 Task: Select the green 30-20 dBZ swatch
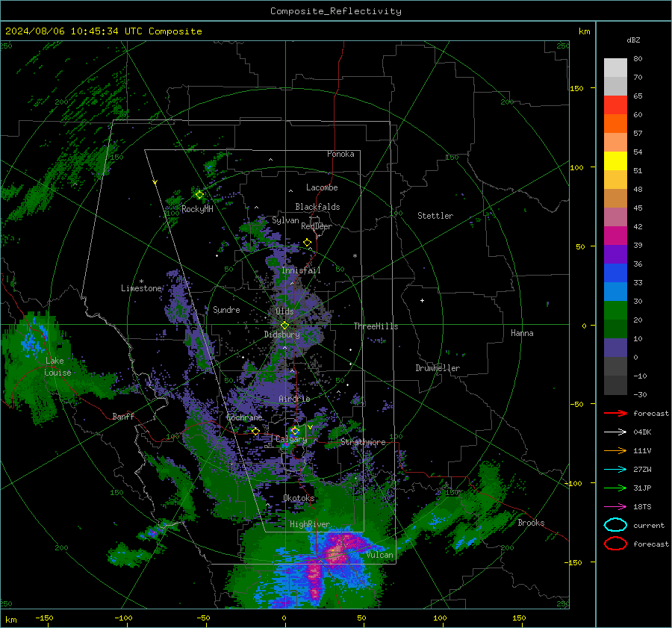tap(615, 310)
